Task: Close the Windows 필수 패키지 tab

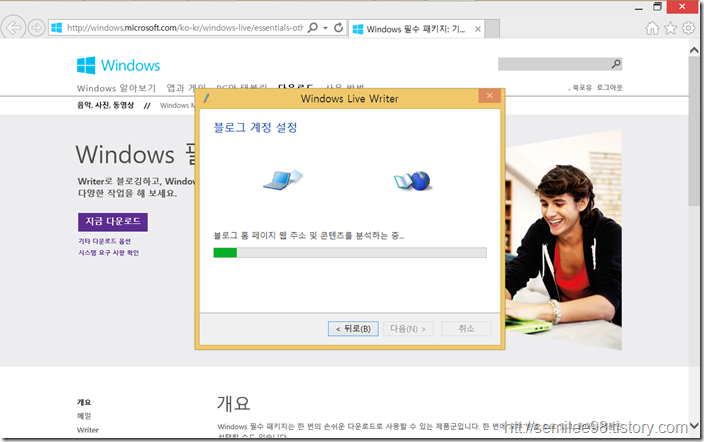Action: (478, 29)
